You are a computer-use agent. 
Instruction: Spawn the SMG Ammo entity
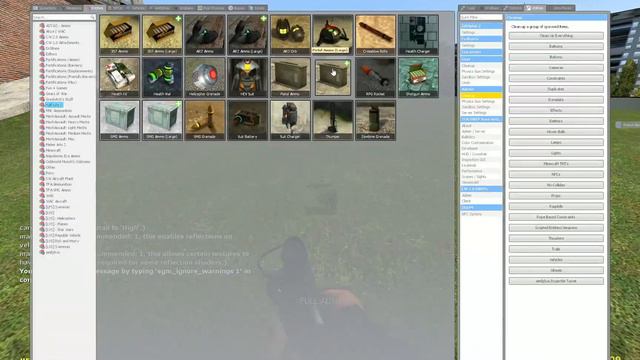coord(119,120)
